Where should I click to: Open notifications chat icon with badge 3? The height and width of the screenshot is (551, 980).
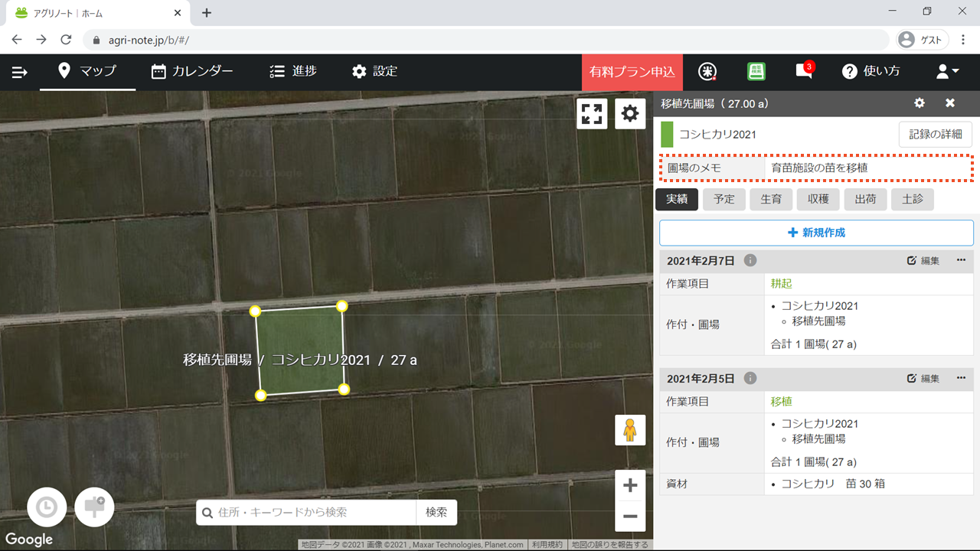804,70
